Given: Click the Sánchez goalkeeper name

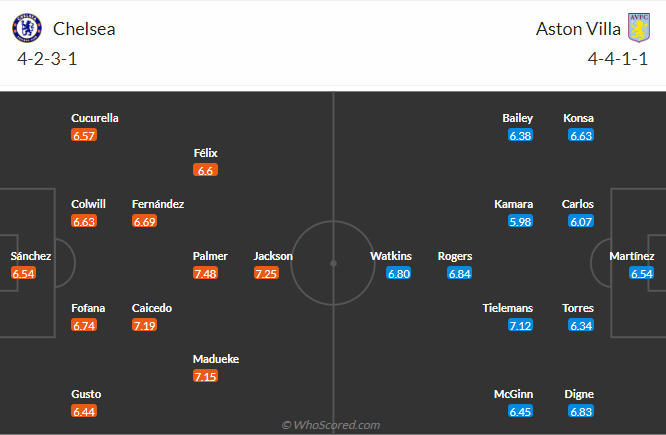Looking at the screenshot, I should [31, 256].
